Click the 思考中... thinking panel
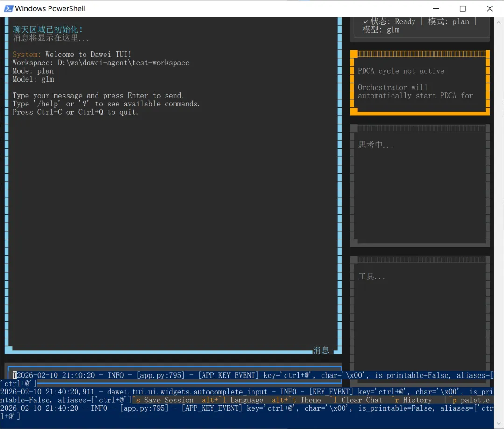Image resolution: width=504 pixels, height=429 pixels. [420, 185]
